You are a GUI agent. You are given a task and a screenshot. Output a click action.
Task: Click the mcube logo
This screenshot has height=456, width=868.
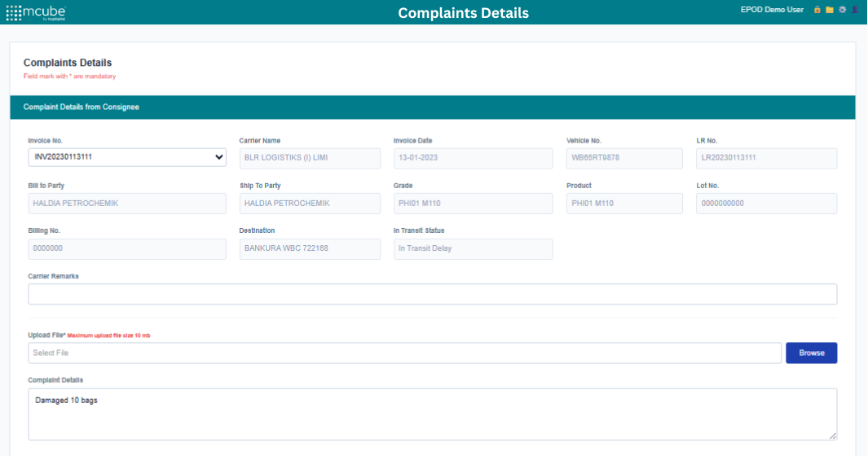36,13
